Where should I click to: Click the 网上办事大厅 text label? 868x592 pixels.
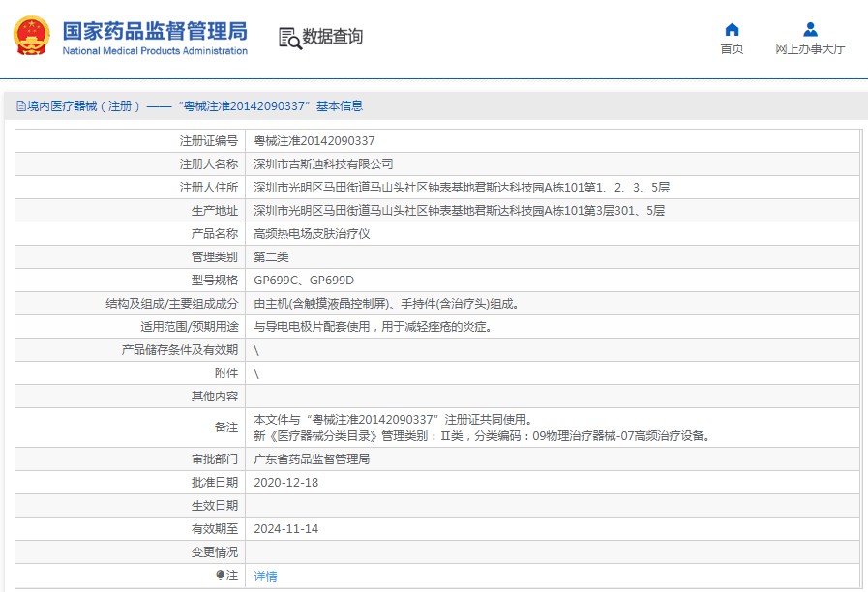(810, 48)
